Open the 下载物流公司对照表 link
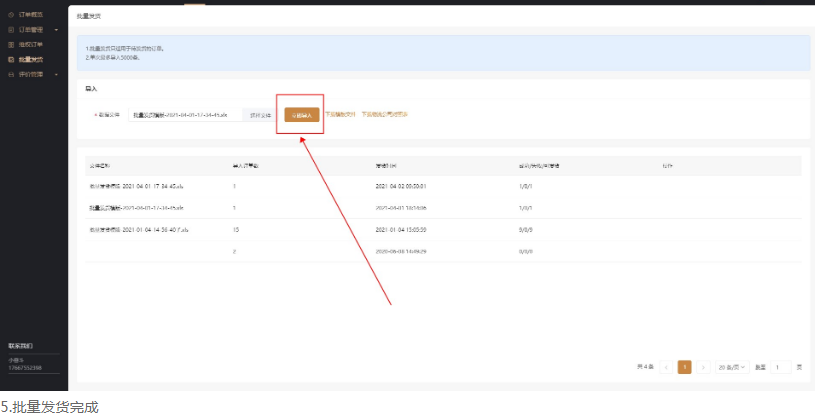The width and height of the screenshot is (815, 417). pos(384,115)
